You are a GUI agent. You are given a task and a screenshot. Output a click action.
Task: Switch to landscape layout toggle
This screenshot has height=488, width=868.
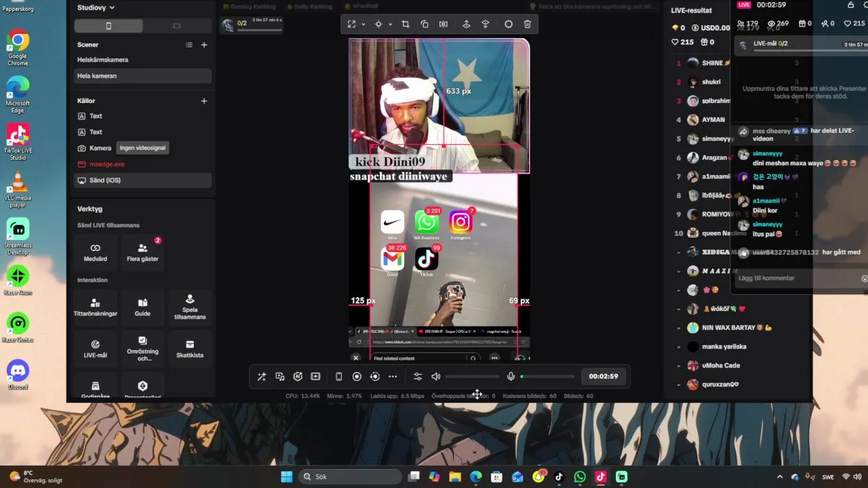[177, 26]
